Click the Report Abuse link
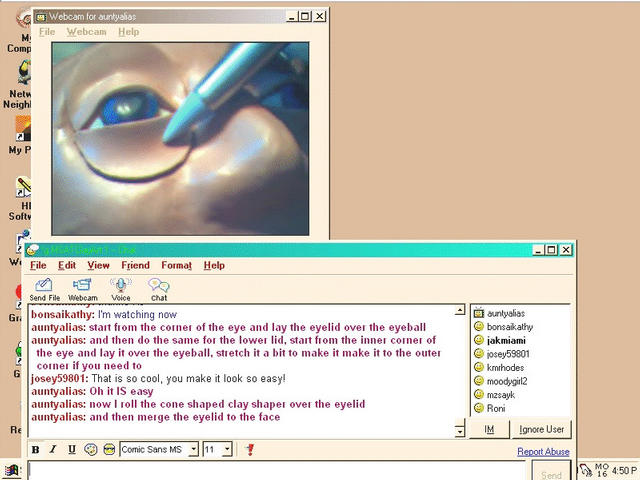 point(543,451)
